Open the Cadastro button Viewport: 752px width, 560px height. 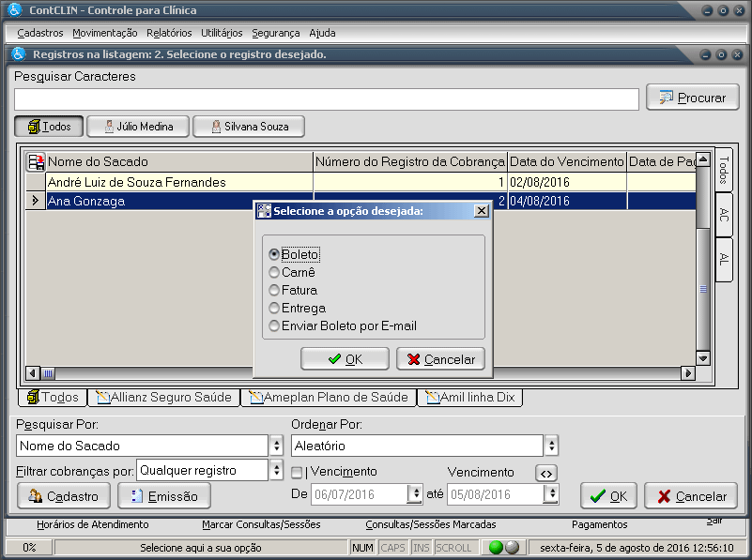pos(64,496)
